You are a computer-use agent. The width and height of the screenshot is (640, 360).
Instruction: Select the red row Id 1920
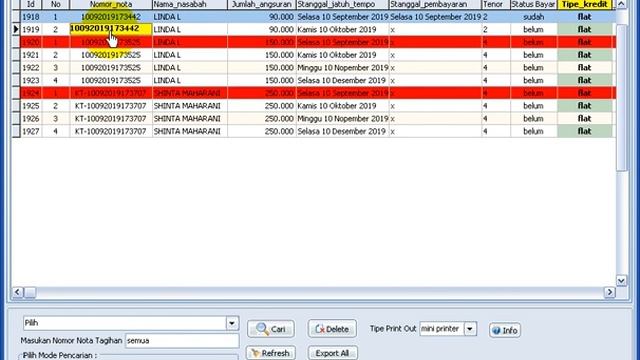(x=318, y=42)
